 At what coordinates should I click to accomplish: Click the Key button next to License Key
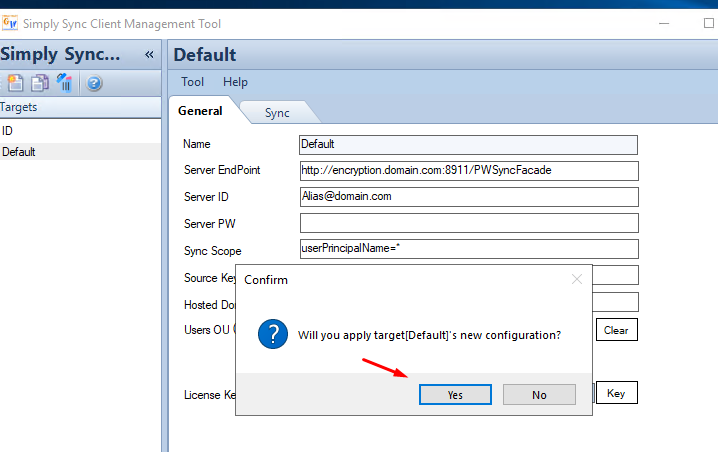pyautogui.click(x=616, y=393)
